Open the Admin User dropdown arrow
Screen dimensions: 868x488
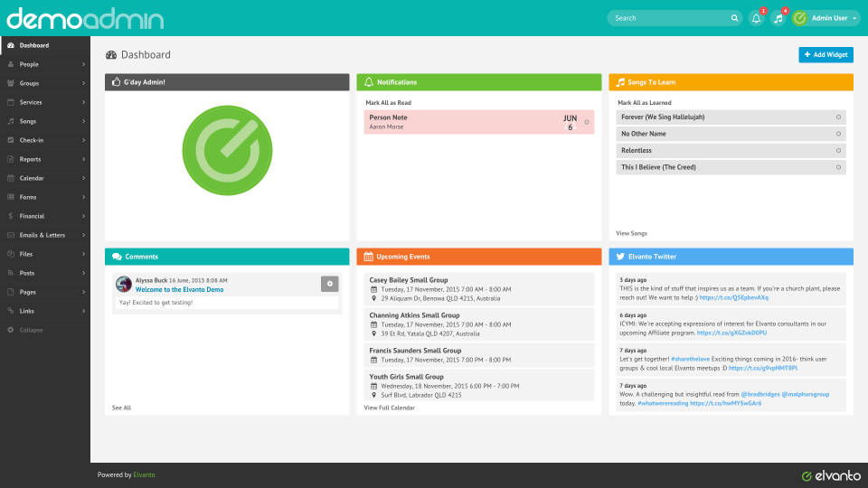[x=854, y=18]
